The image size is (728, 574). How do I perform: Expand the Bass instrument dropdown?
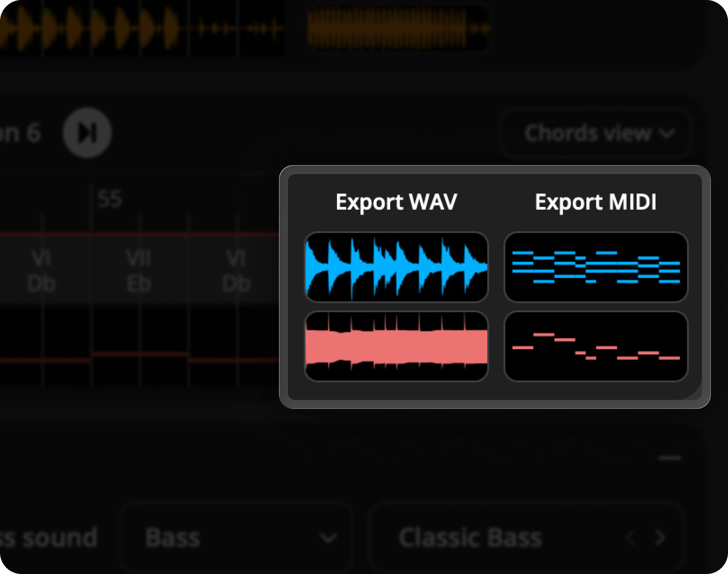click(237, 538)
